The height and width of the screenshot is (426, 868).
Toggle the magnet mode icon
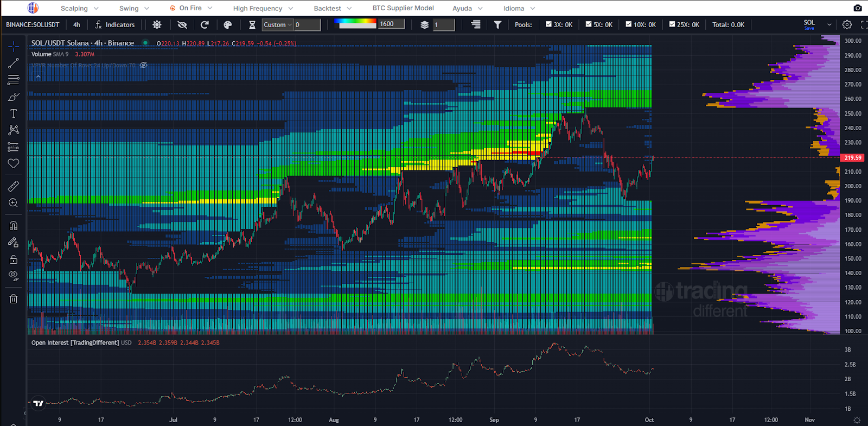click(14, 226)
